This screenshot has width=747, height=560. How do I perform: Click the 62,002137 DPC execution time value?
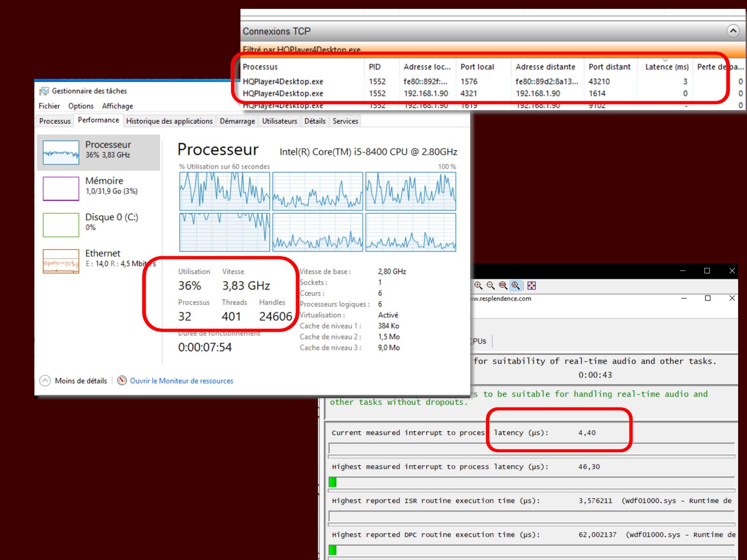click(598, 535)
